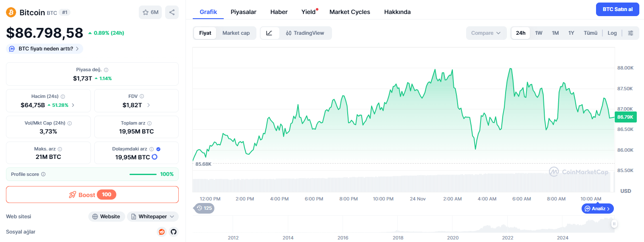The image size is (644, 242).
Task: Click the 3,73% Vol/Mkt Cap value
Action: (x=48, y=131)
